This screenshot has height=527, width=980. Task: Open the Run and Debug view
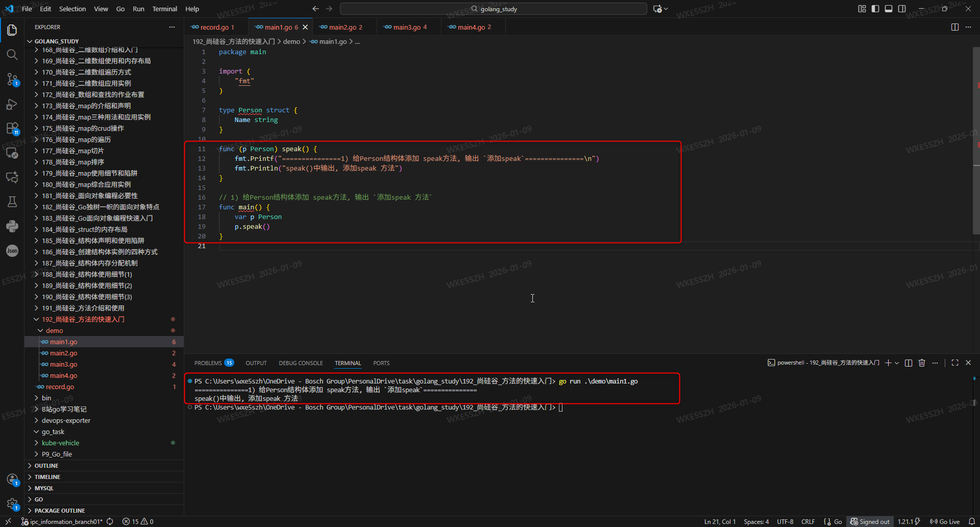coord(12,104)
